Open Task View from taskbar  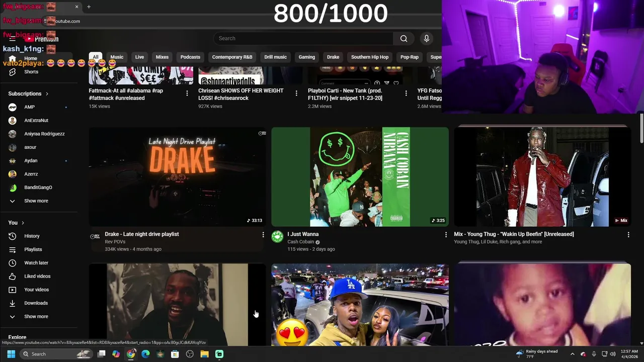101,354
